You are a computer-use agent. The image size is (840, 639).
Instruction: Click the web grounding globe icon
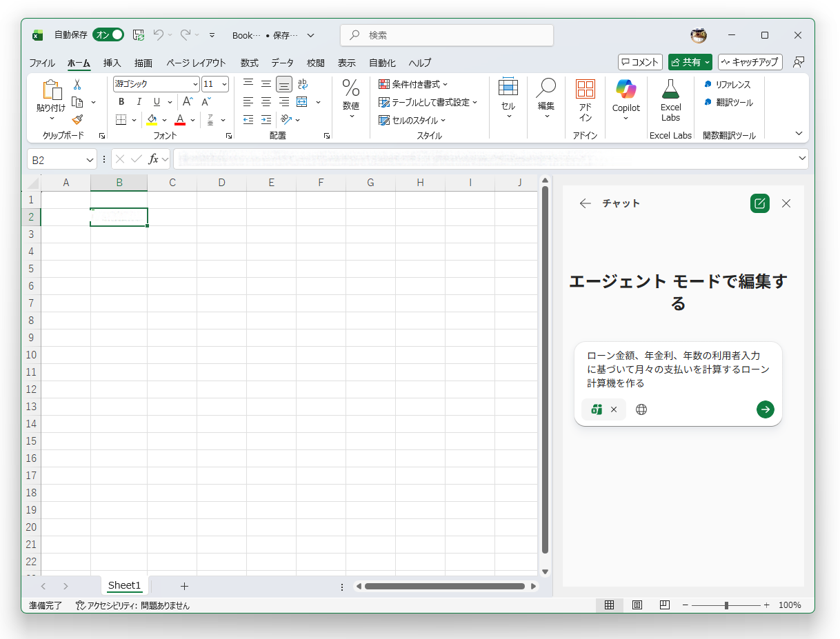point(641,409)
